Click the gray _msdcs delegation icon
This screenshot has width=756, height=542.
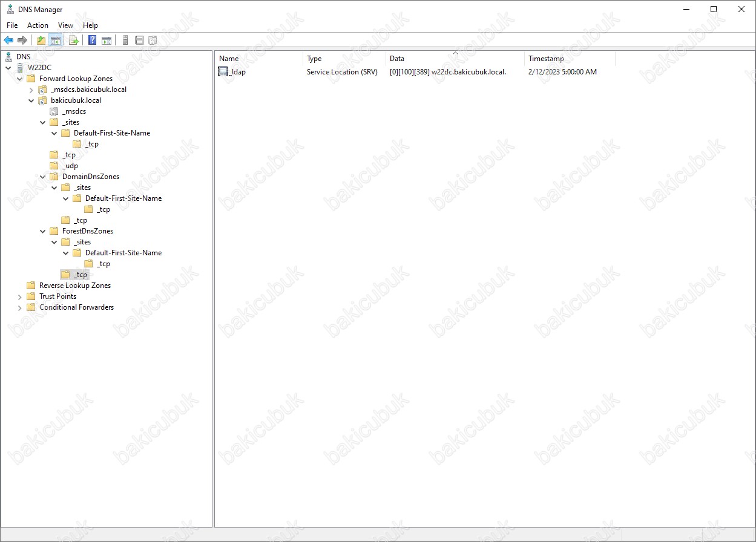coord(54,111)
